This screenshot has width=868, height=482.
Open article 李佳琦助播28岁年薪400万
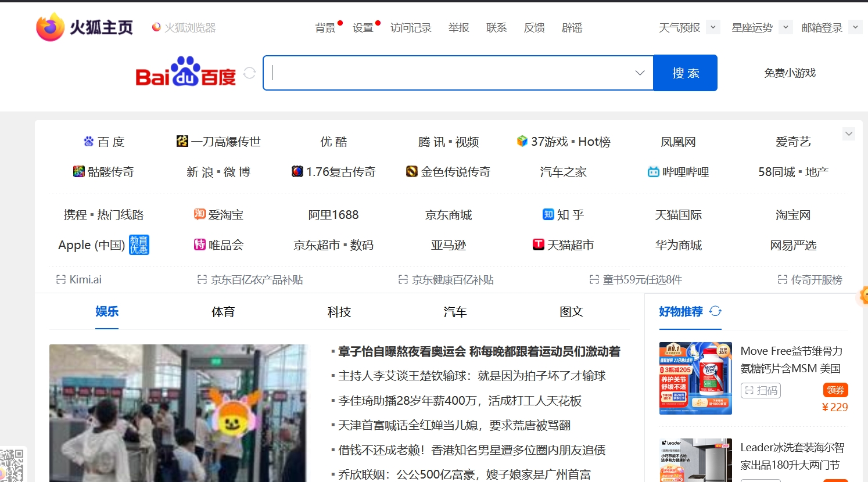(x=460, y=401)
